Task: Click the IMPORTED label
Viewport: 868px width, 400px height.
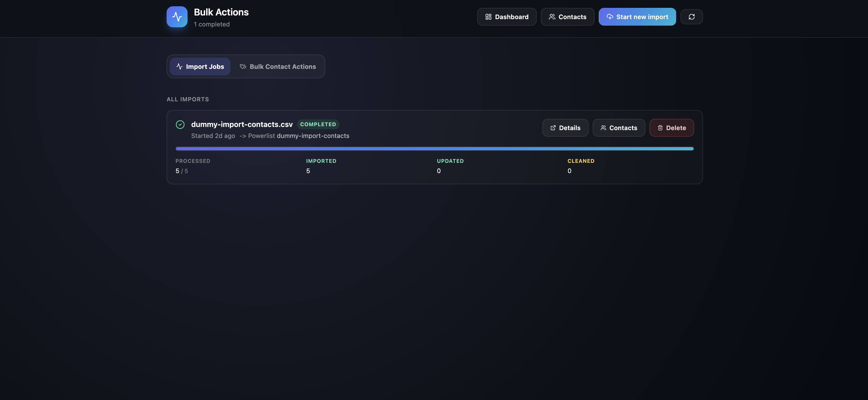Action: [321, 161]
